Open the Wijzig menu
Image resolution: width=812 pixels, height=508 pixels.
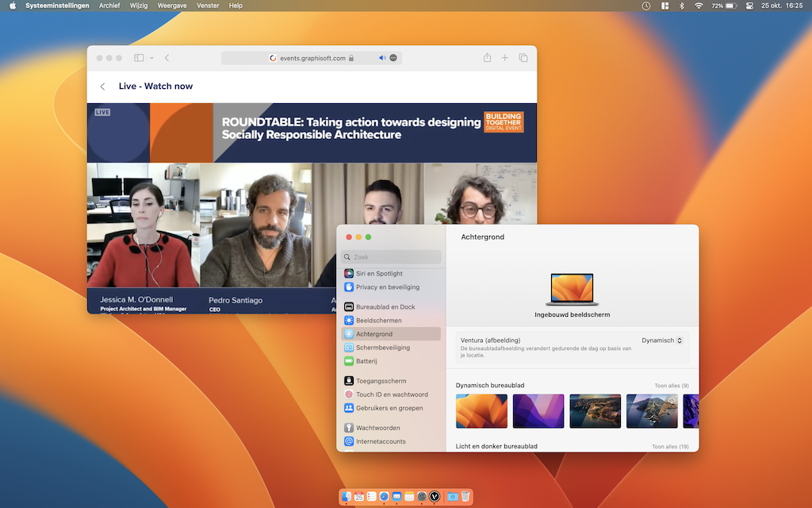(139, 6)
